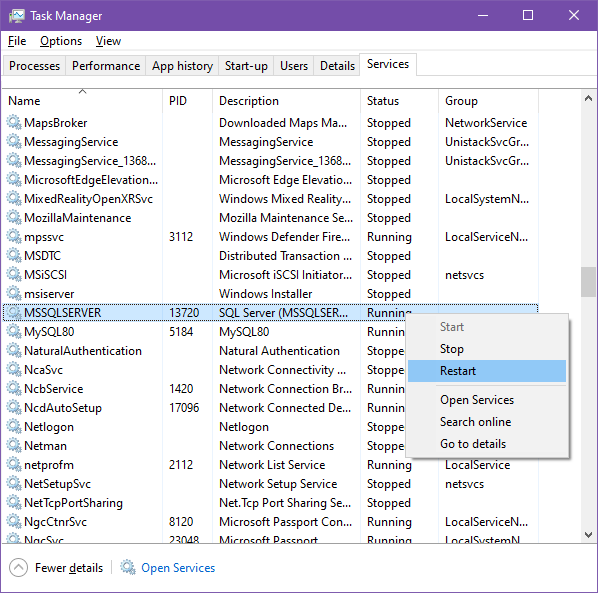Click the service icon beside mpssvc
Viewport: 598px width, 593px height.
(x=14, y=236)
